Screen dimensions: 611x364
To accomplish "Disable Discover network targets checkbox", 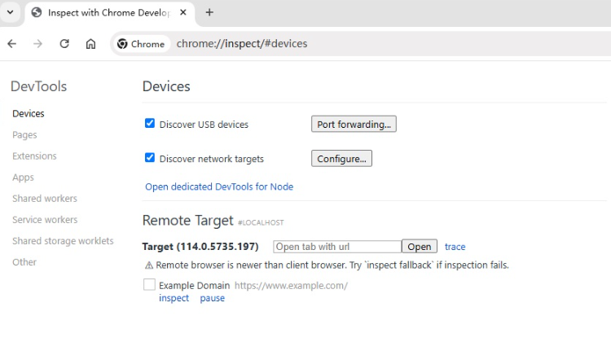I will (x=150, y=158).
